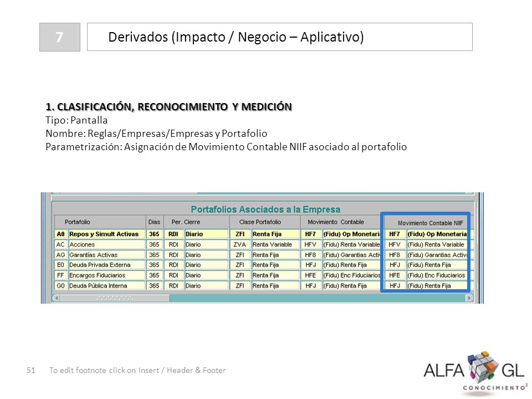Image resolution: width=532 pixels, height=399 pixels.
Task: Click HF7 in Movimiento Contable column
Action: tap(311, 234)
